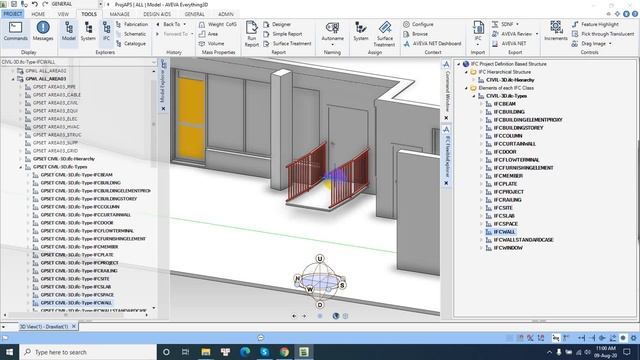Click the Back To history button
Screen dimensions: 640x360
(x=171, y=24)
